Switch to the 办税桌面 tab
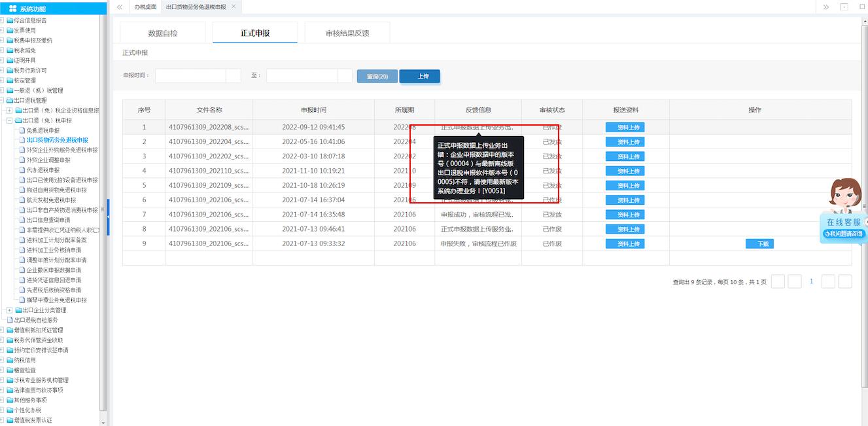Screen dimensions: 868x426 click(x=145, y=7)
